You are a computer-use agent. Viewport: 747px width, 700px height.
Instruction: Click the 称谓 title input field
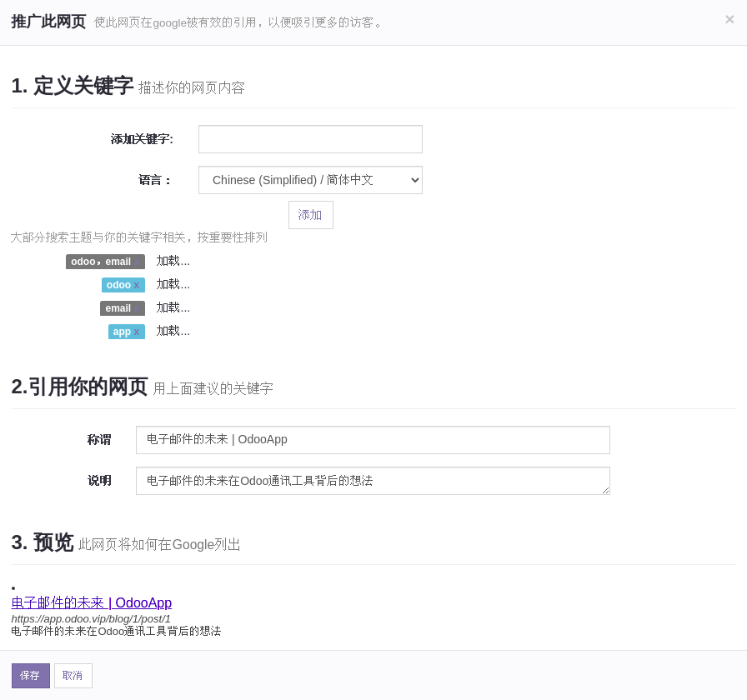pos(373,439)
